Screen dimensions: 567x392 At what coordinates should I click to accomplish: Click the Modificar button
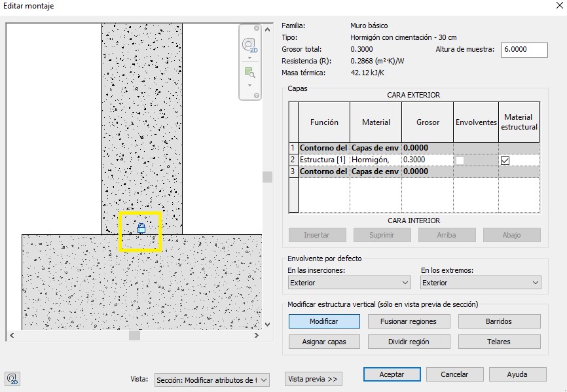(x=323, y=321)
